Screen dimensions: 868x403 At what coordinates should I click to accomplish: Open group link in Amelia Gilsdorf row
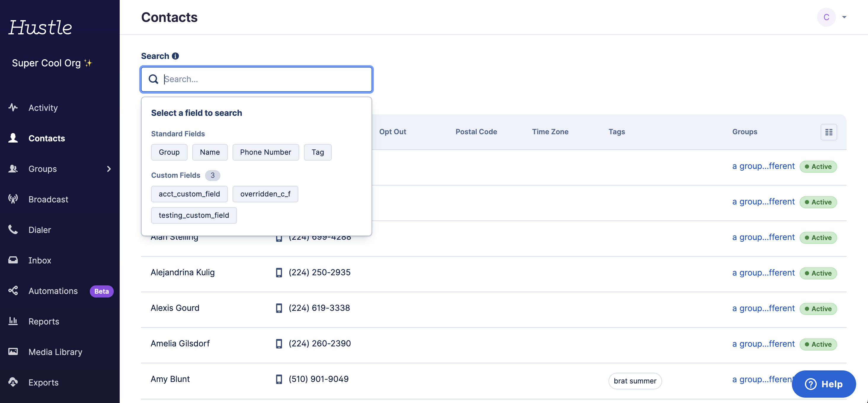(x=763, y=344)
